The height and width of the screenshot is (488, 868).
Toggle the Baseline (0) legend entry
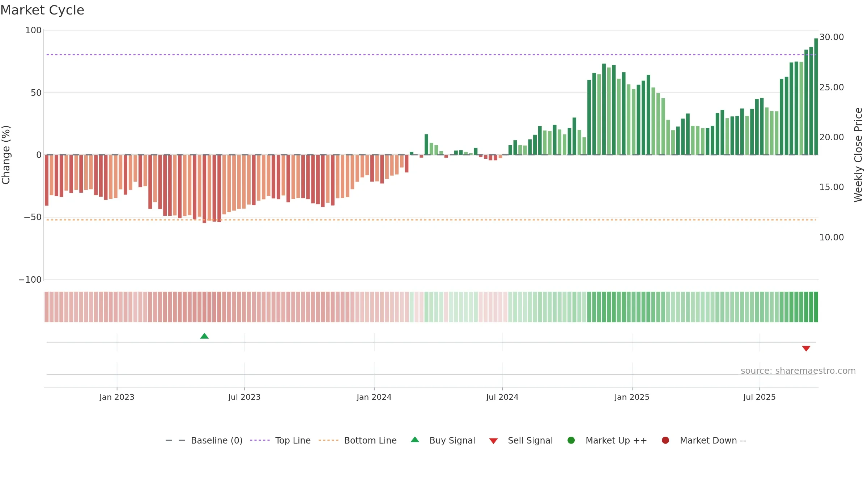click(204, 440)
